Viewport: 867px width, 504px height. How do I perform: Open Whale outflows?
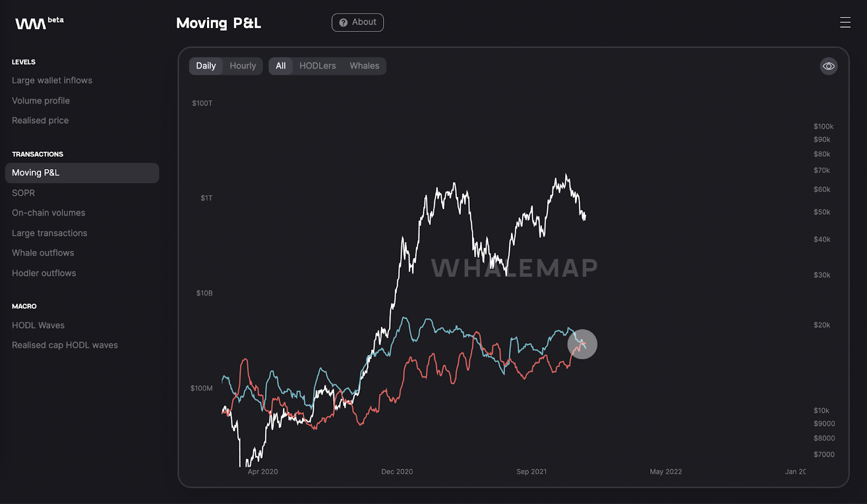click(43, 253)
